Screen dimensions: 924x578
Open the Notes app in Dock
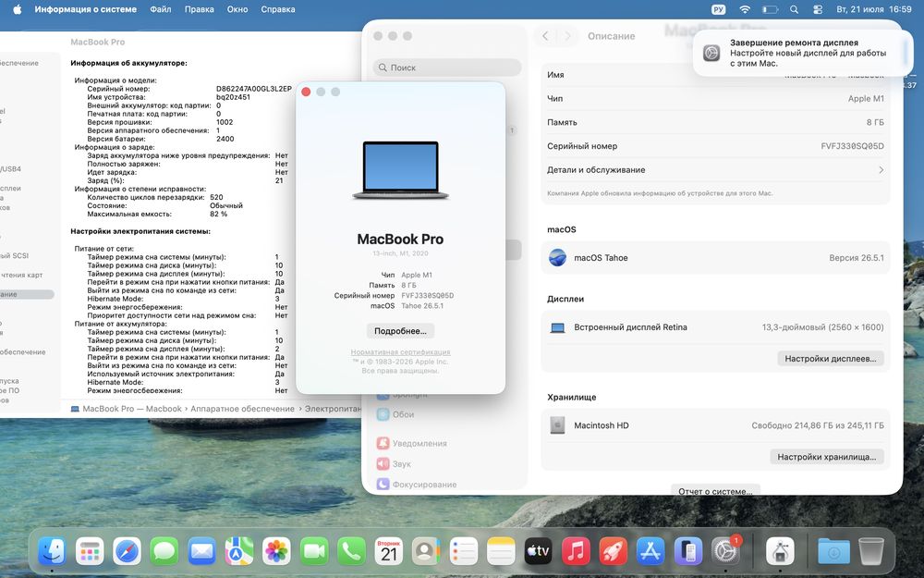501,551
